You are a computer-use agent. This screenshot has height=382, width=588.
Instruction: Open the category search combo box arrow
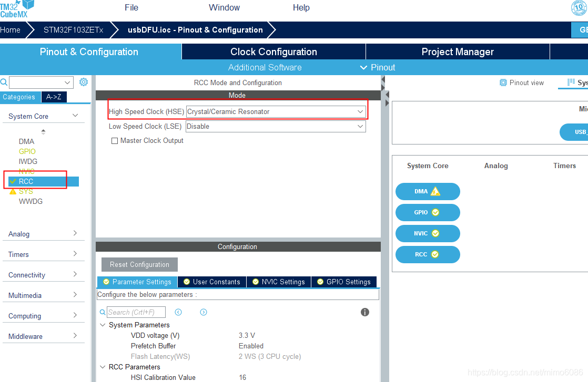(x=67, y=82)
